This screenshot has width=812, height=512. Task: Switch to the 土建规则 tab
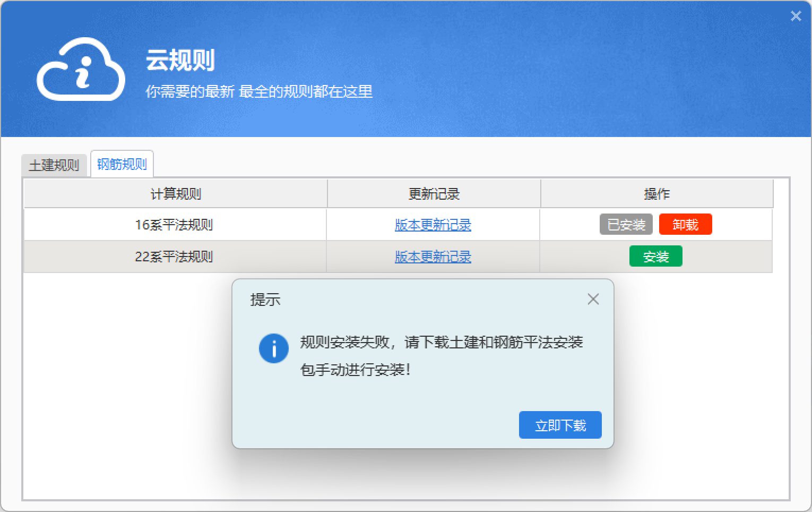pyautogui.click(x=54, y=165)
